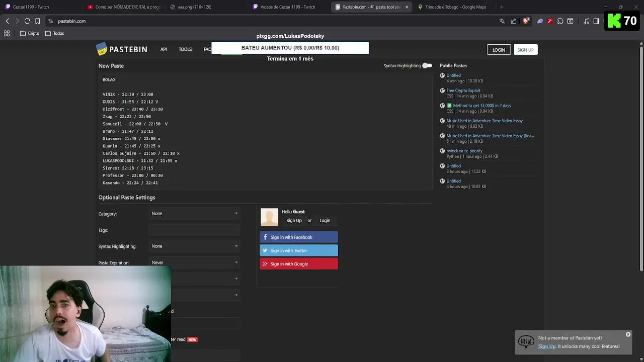This screenshot has height=362, width=644.
Task: Click the Login link under Hello Guest
Action: pyautogui.click(x=325, y=221)
